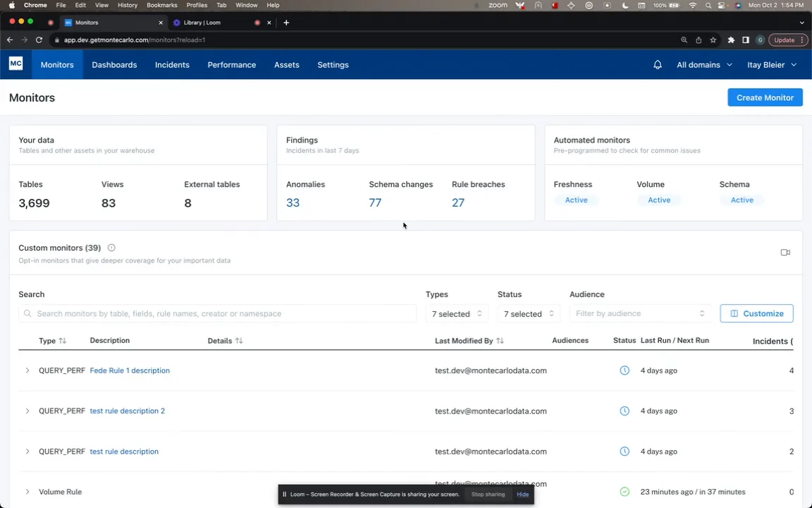
Task: Click clock status icon for Fede Rule 1
Action: [x=625, y=370]
